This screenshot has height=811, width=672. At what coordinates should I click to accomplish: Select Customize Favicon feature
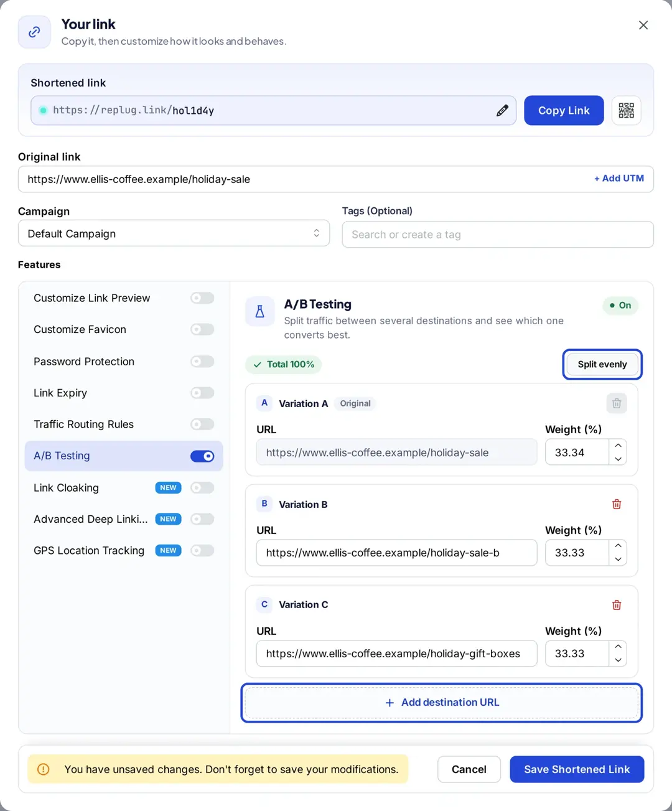(x=124, y=329)
